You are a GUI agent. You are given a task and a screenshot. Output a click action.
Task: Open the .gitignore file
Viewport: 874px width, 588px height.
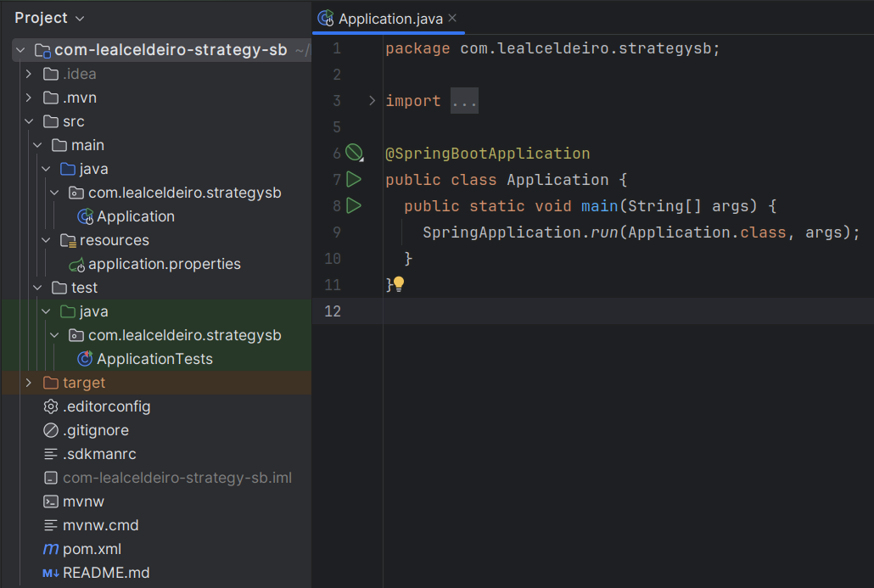point(95,430)
